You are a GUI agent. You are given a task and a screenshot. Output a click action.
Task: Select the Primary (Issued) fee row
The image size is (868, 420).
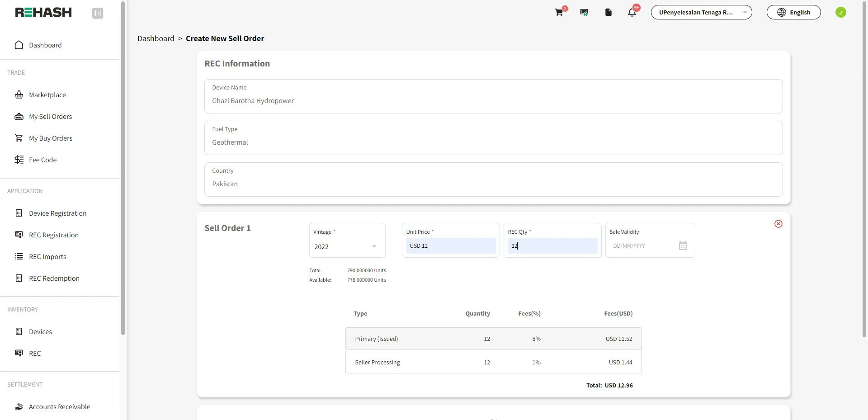pyautogui.click(x=494, y=339)
